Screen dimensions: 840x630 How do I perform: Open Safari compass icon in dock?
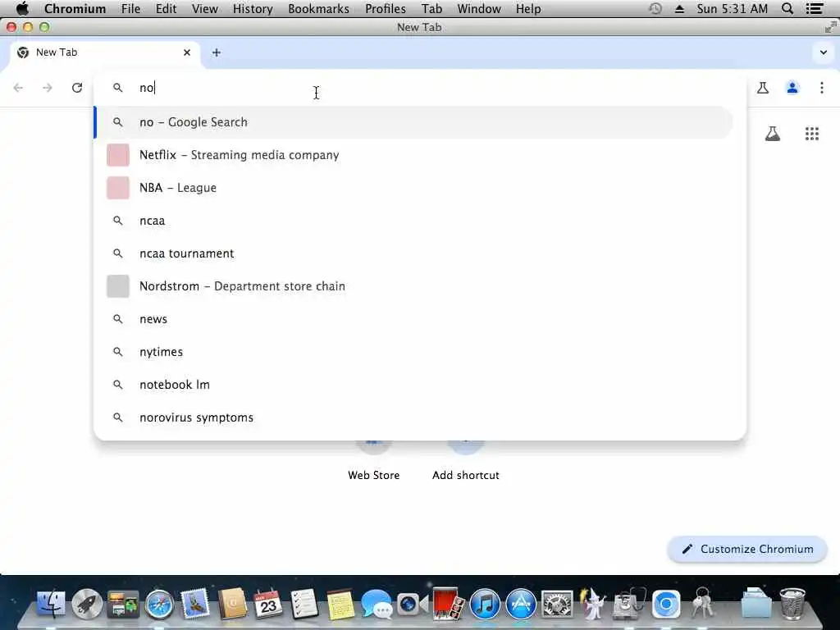tap(159, 605)
